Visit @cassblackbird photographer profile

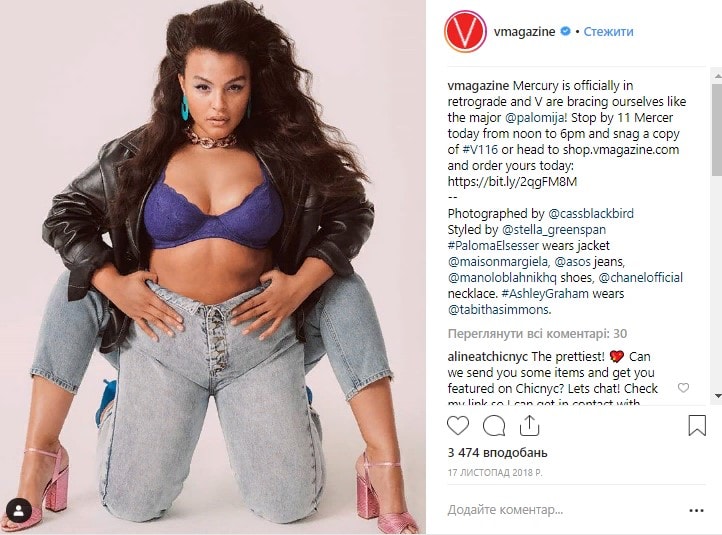591,213
